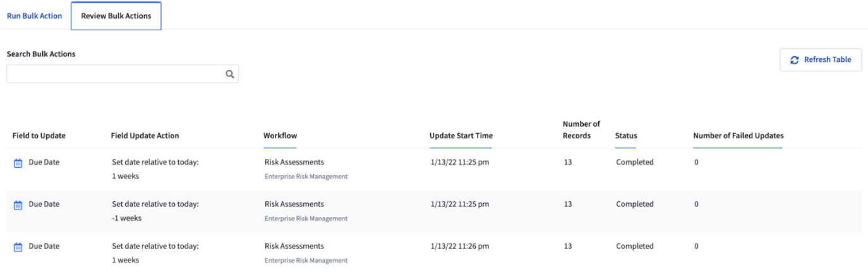Click 'Set date relative to today:' in -1 weeks row

[x=155, y=204]
